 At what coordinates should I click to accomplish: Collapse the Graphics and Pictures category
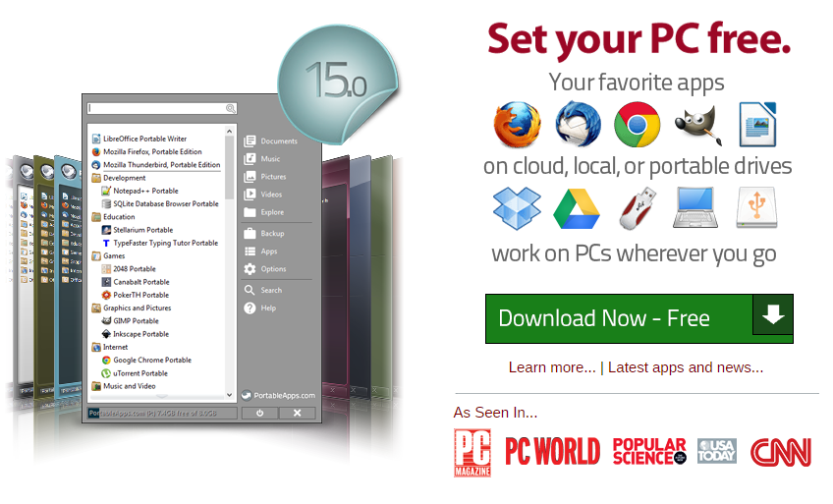pos(132,308)
